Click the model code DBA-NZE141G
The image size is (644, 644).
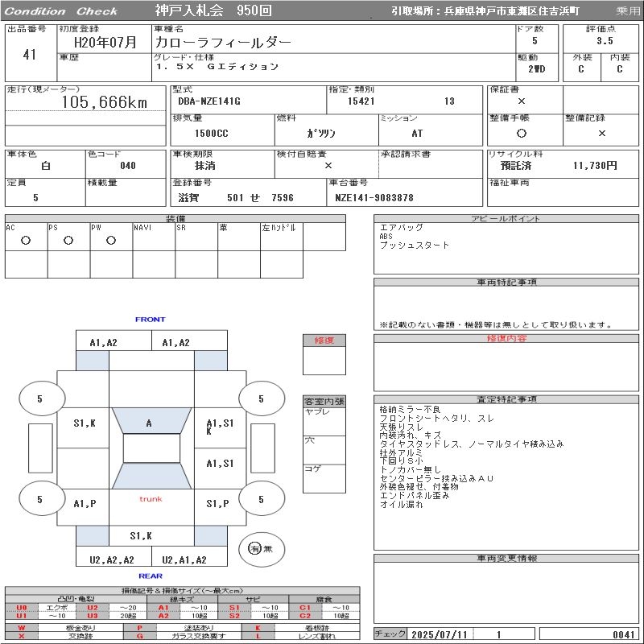[x=209, y=101]
